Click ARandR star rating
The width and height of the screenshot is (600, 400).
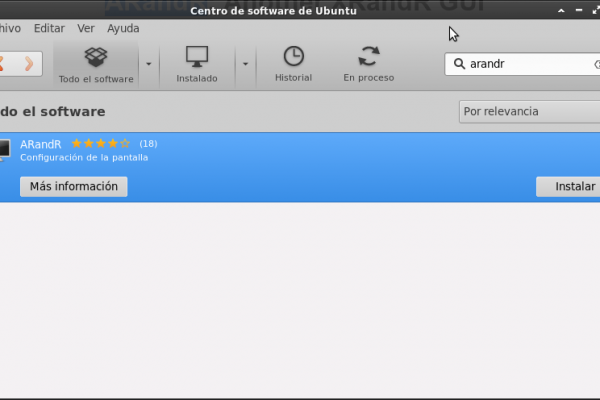click(x=101, y=144)
